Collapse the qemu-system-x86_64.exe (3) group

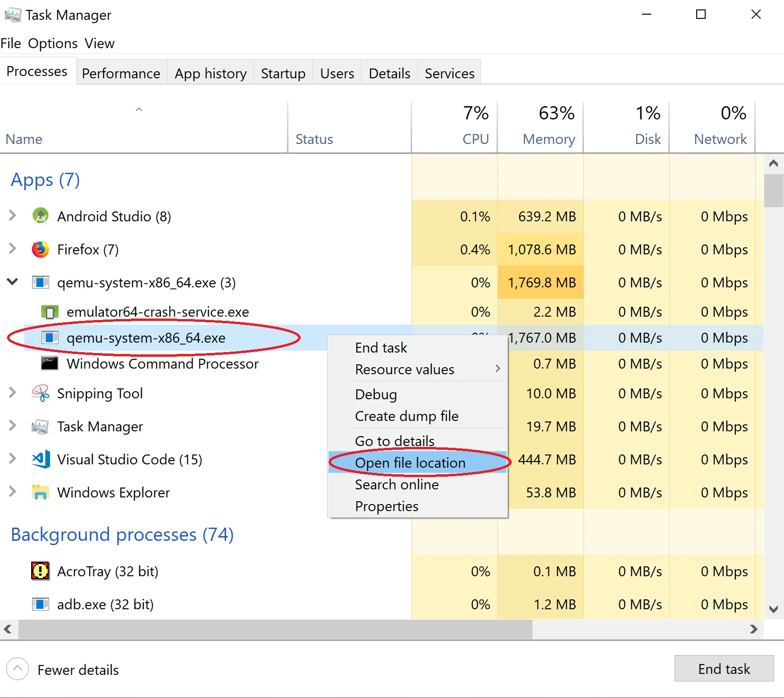pyautogui.click(x=13, y=282)
